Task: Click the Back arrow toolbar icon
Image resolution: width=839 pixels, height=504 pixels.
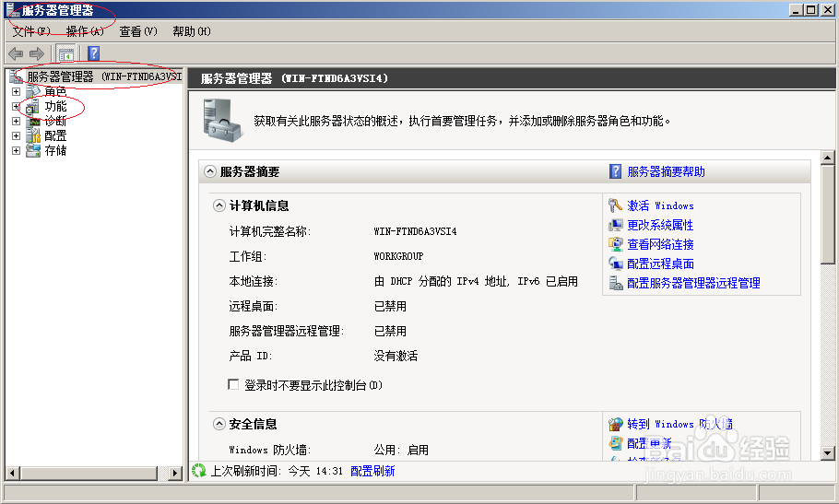Action: pos(16,53)
